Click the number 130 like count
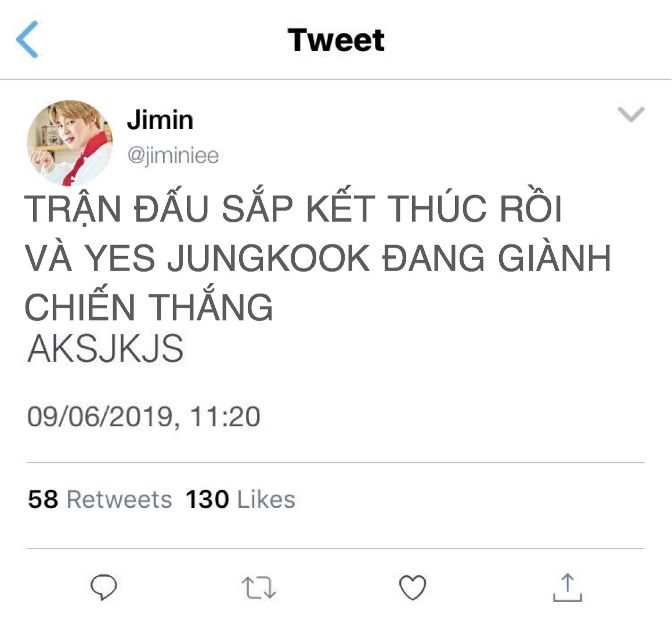Viewport: 672px width, 627px height. (x=207, y=499)
